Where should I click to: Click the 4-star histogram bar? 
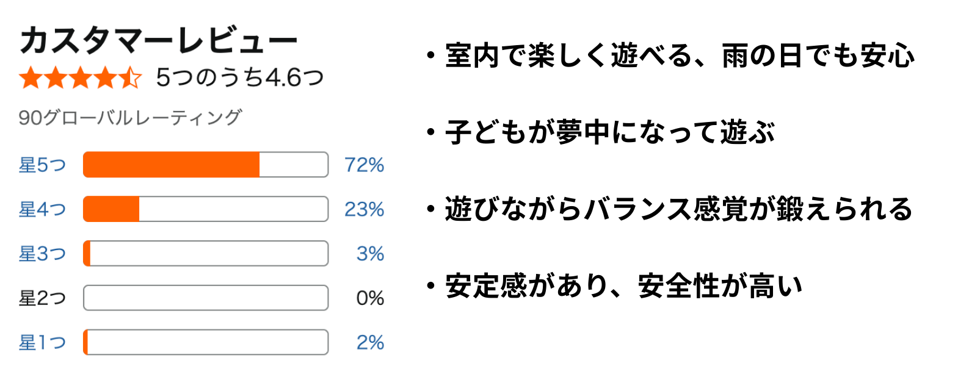click(x=206, y=209)
